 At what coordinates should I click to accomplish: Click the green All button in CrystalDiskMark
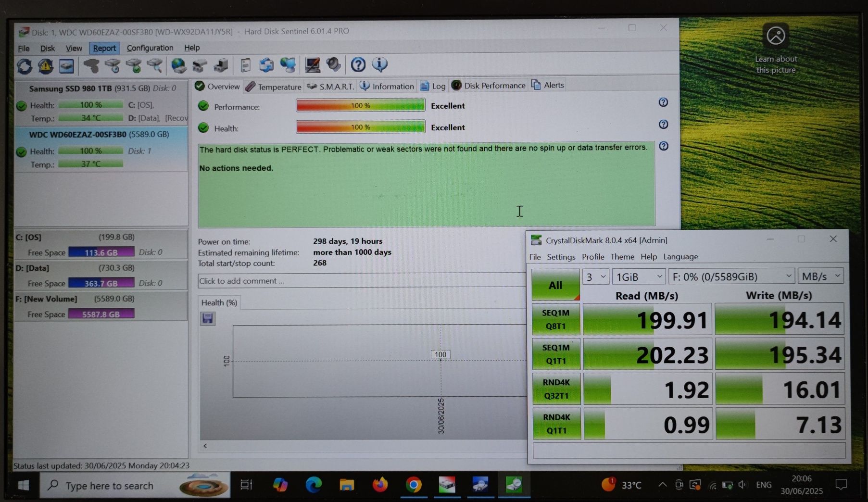point(555,285)
